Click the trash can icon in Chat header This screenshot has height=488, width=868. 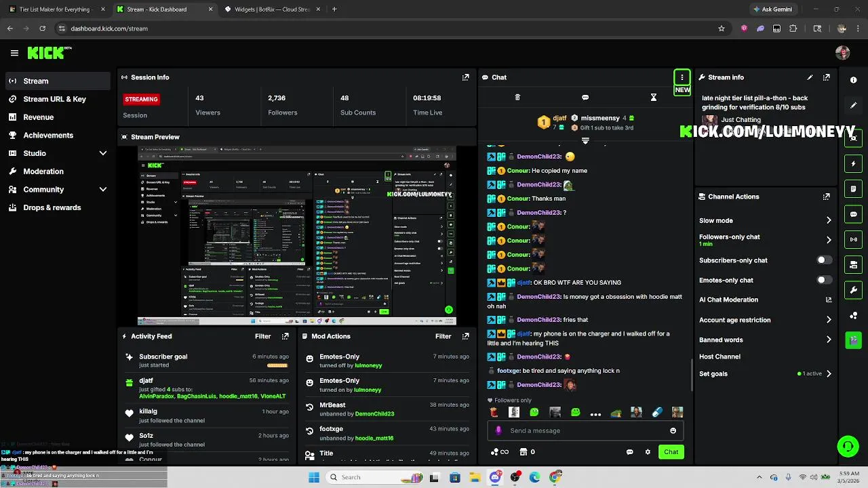(517, 98)
